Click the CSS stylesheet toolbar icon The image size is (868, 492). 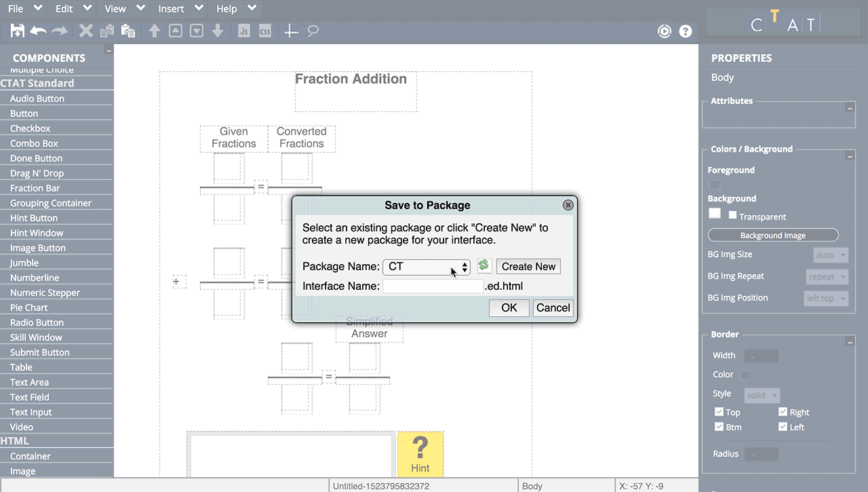pos(265,31)
